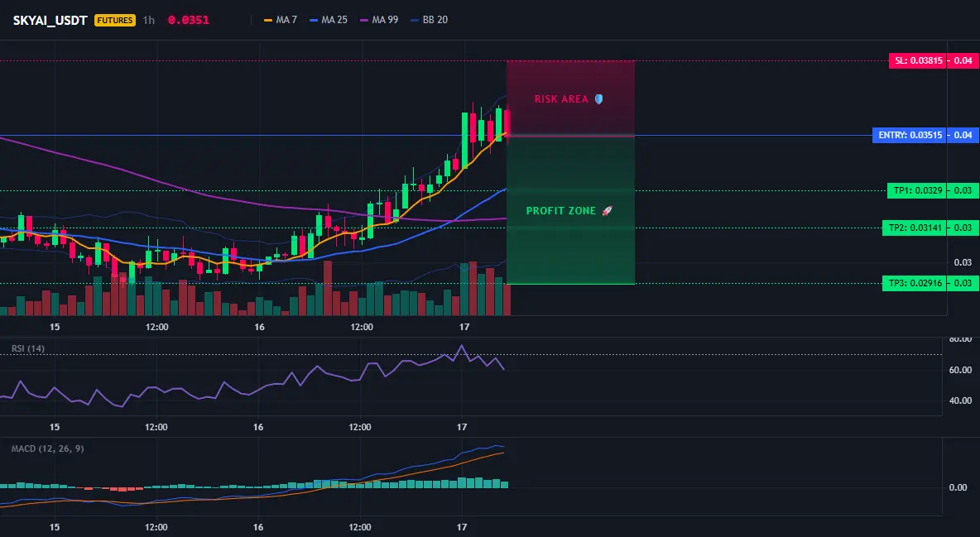
Task: Click the 15 date marker on main chart axis
Action: tap(55, 327)
